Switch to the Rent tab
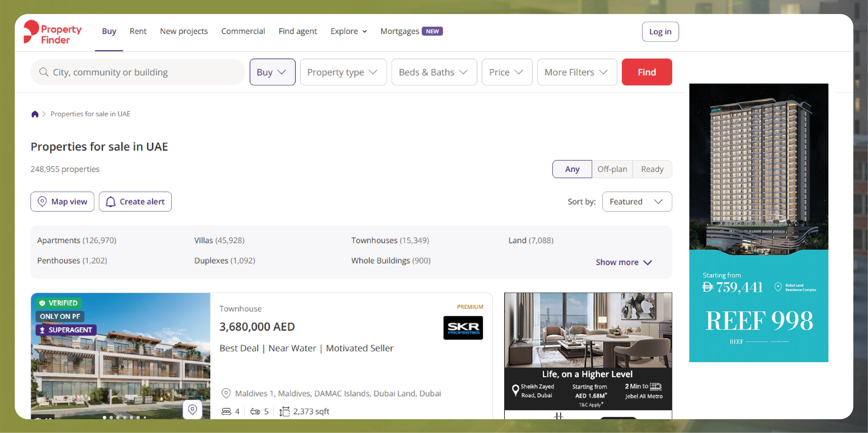Viewport: 868px width, 433px height. point(138,31)
